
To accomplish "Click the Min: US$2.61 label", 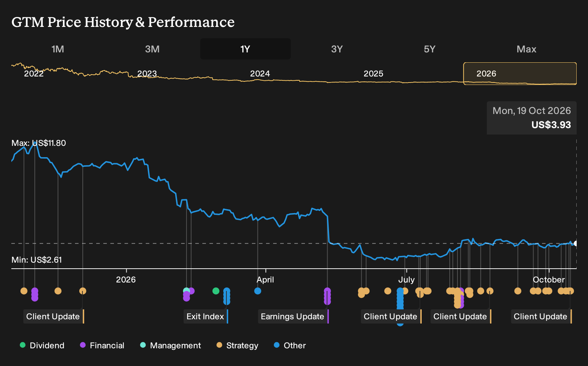I will pos(36,260).
